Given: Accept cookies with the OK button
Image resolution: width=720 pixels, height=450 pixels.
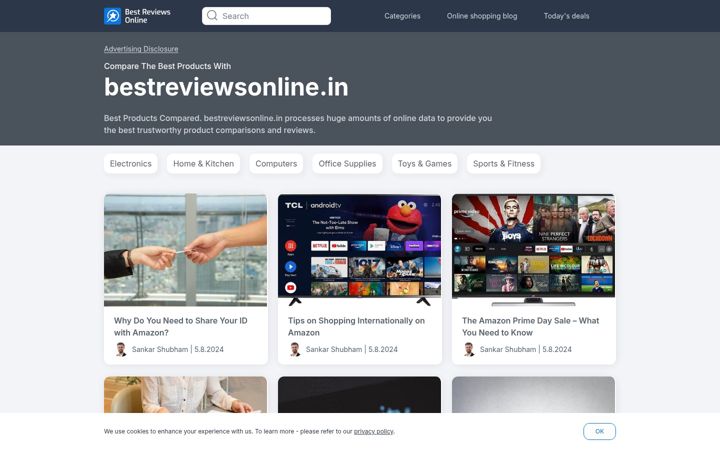Looking at the screenshot, I should tap(599, 431).
